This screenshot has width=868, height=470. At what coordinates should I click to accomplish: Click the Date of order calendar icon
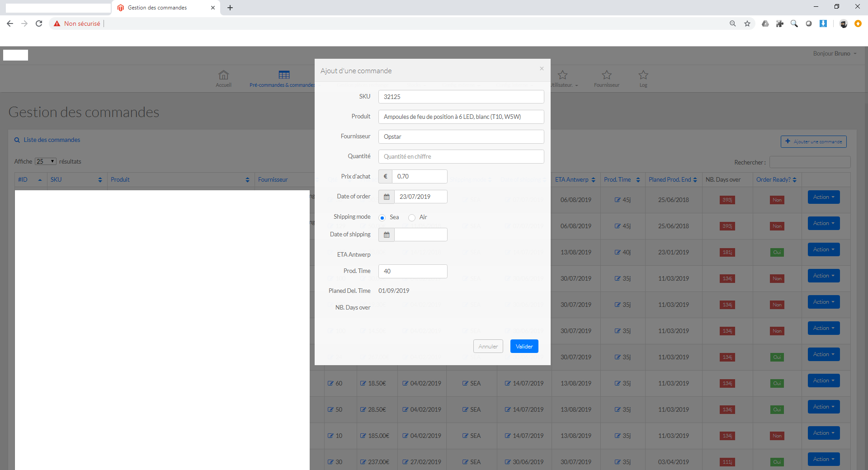click(387, 197)
